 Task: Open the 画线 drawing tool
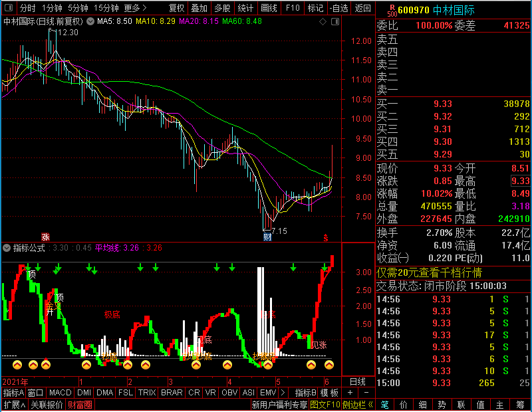(x=269, y=8)
